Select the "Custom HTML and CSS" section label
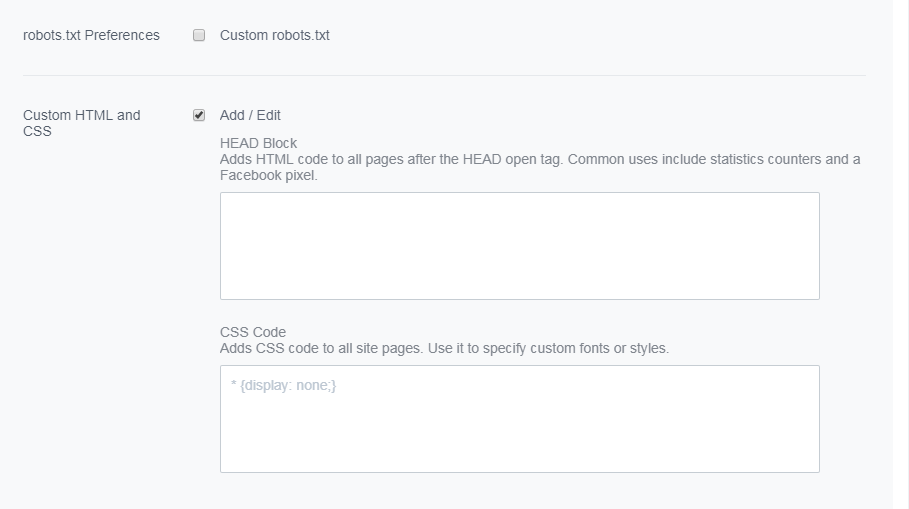Screen dimensions: 909x509 82,123
